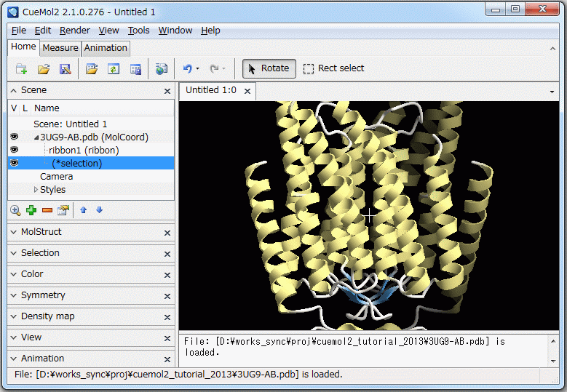This screenshot has width=567, height=392.
Task: Expand the Styles tree node
Action: [36, 190]
